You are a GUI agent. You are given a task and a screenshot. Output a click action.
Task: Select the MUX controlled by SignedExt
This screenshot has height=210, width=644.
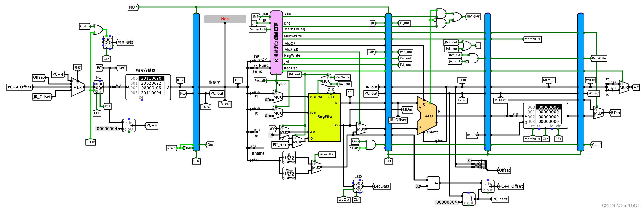click(316, 167)
